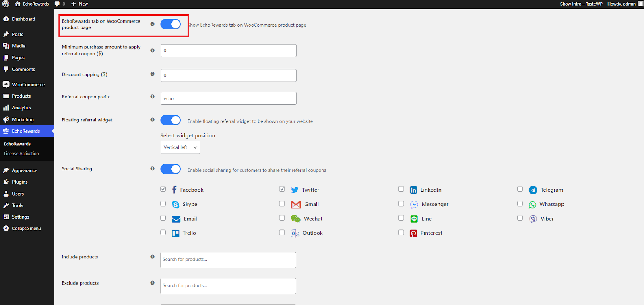Image resolution: width=644 pixels, height=305 pixels.
Task: Uncheck the Facebook sharing checkbox
Action: [163, 189]
